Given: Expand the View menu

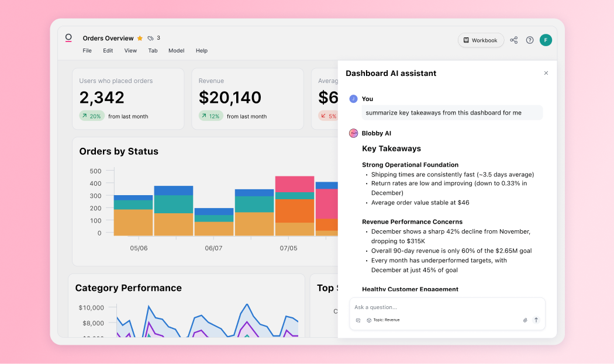Looking at the screenshot, I should (x=130, y=51).
